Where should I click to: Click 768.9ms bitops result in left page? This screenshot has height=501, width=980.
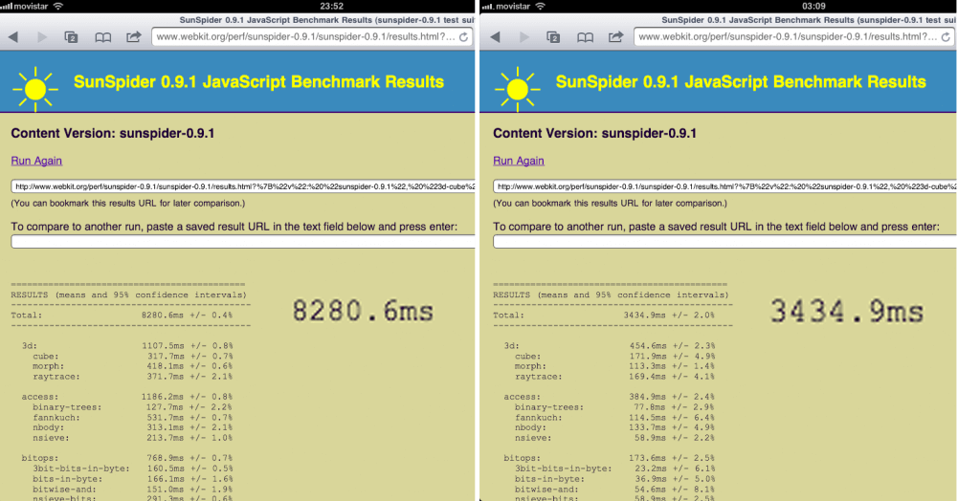tap(166, 458)
